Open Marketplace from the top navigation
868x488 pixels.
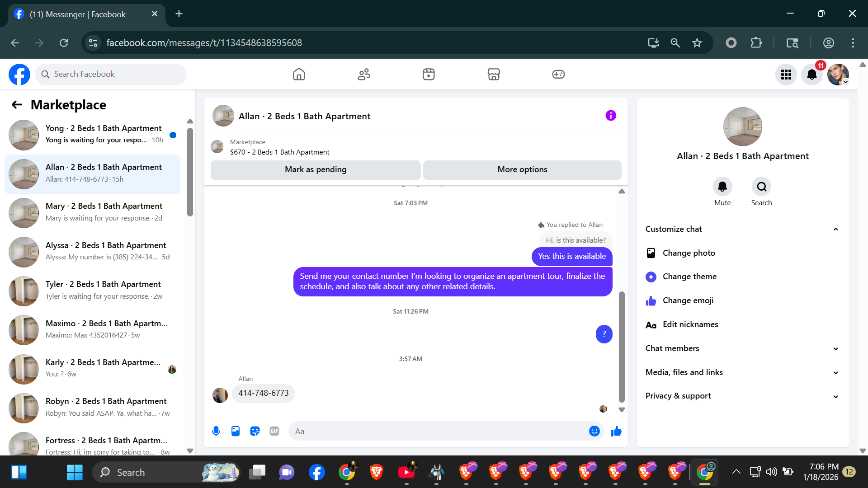pos(494,74)
